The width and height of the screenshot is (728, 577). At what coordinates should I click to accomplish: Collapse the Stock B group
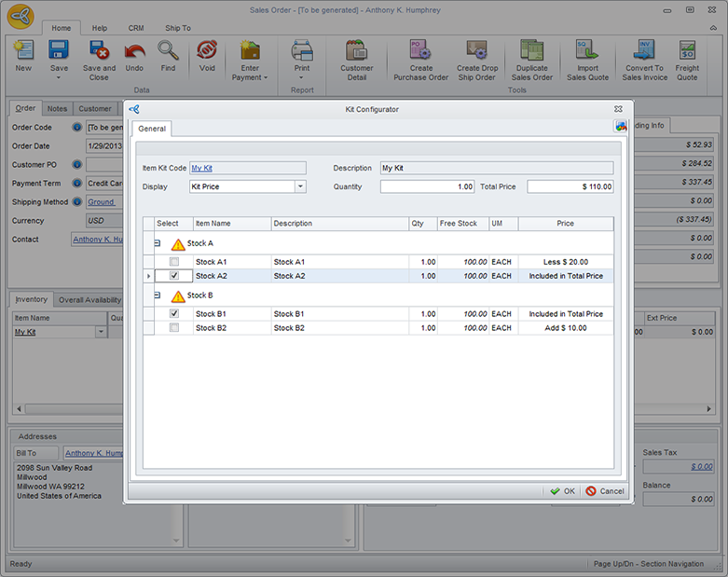tap(157, 295)
